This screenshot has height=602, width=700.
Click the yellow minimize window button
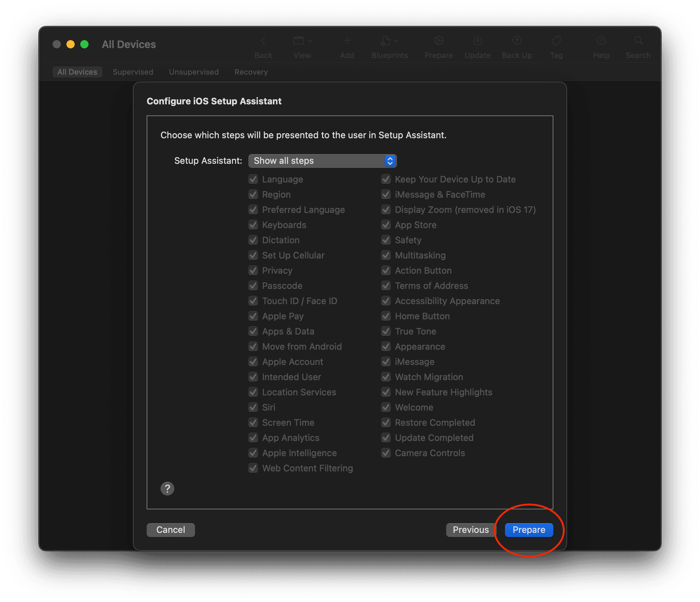[x=71, y=44]
